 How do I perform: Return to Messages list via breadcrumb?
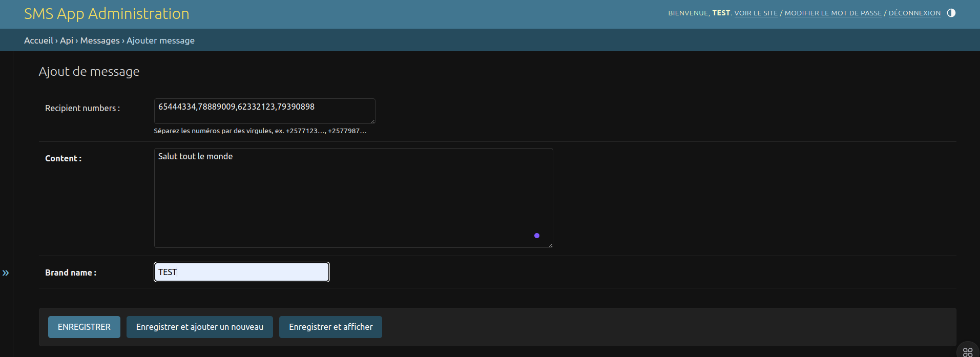coord(100,40)
